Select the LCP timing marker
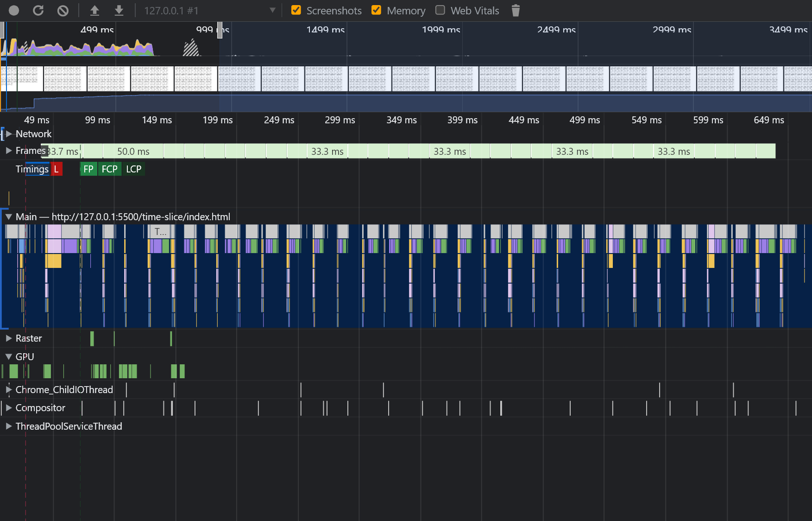The height and width of the screenshot is (521, 812). (134, 169)
